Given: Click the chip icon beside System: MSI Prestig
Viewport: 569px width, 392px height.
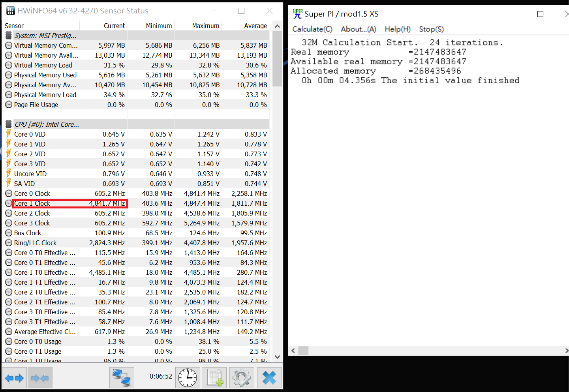Looking at the screenshot, I should [9, 36].
